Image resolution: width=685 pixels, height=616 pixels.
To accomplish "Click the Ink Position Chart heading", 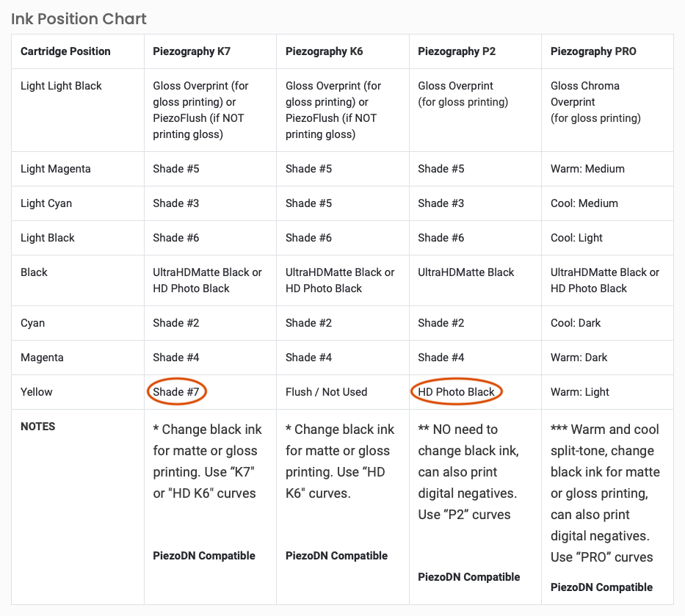I will [x=79, y=19].
